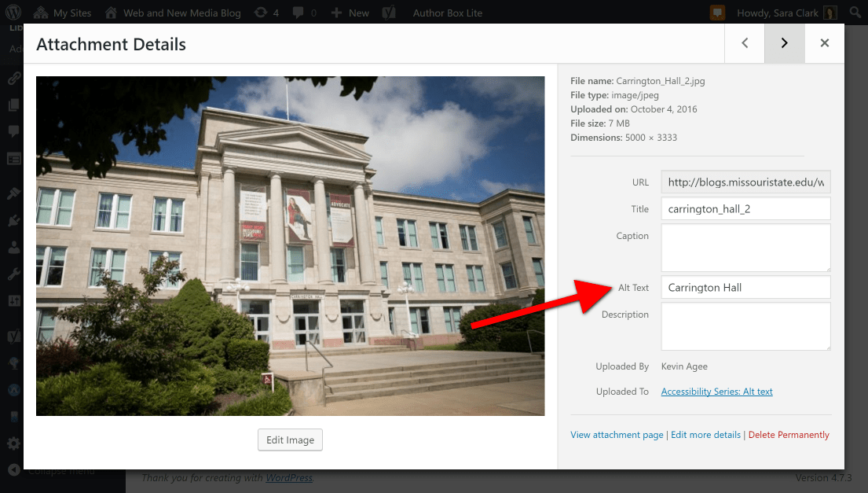Click into the Caption text area

click(745, 248)
